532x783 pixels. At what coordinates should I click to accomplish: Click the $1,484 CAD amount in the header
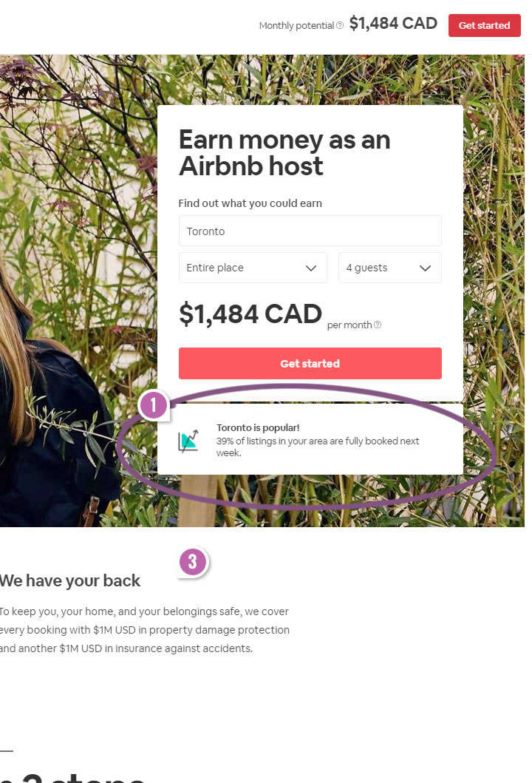point(393,24)
